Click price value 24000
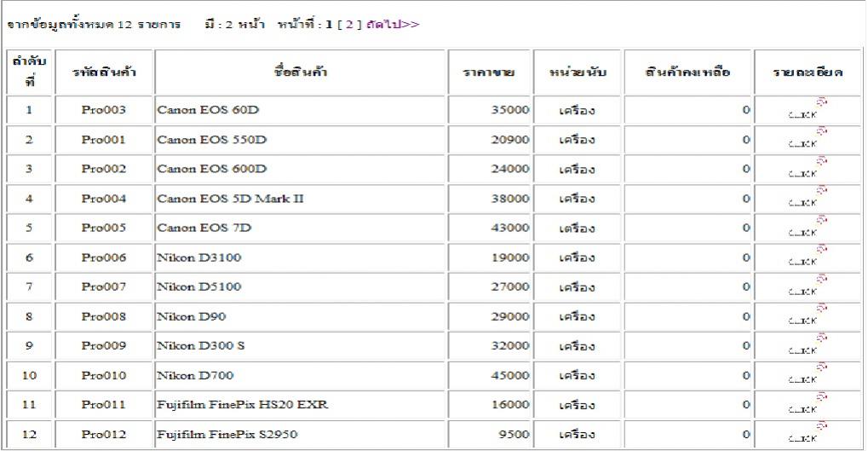Screen dimensions: 868x451 point(510,169)
